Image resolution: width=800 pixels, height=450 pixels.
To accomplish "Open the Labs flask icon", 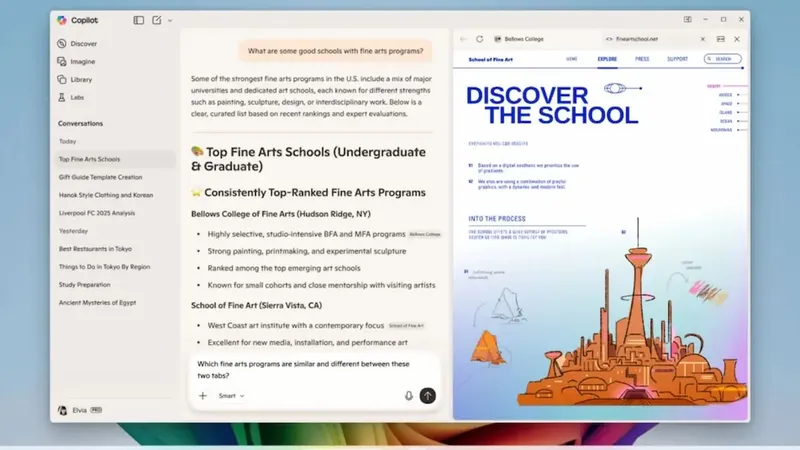I will pyautogui.click(x=62, y=97).
